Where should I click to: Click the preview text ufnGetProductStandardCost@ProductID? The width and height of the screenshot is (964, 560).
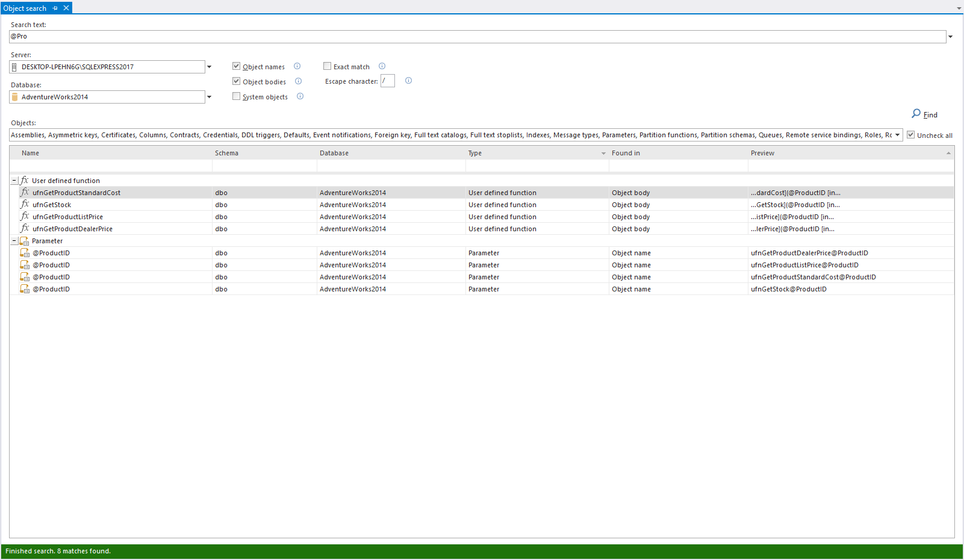pos(813,277)
